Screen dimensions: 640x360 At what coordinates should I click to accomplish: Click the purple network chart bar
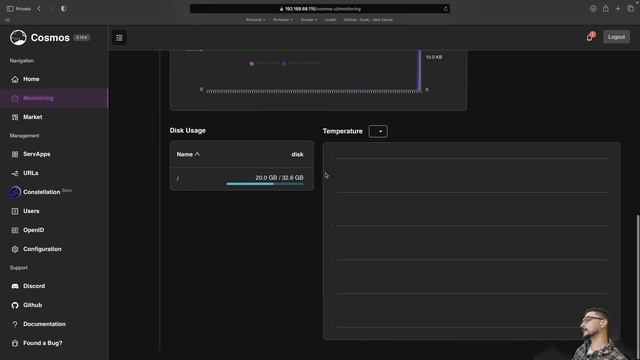[419, 70]
